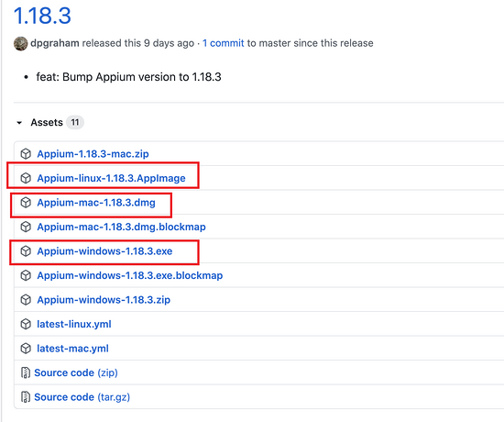Open the 1 commit link
Screen dimensions: 504x422
(x=223, y=43)
